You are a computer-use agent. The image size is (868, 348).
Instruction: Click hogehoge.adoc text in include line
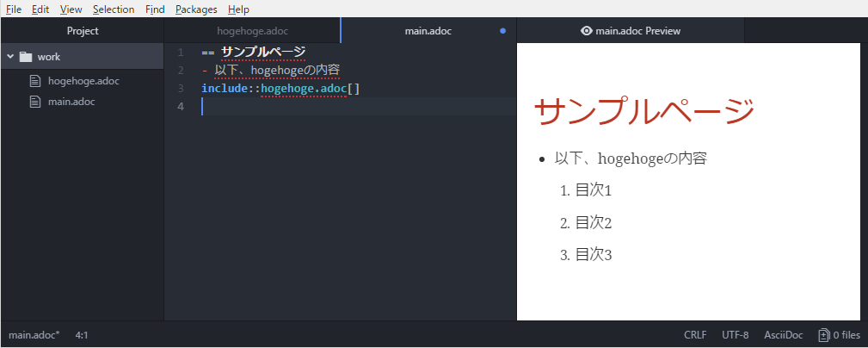[x=304, y=89]
